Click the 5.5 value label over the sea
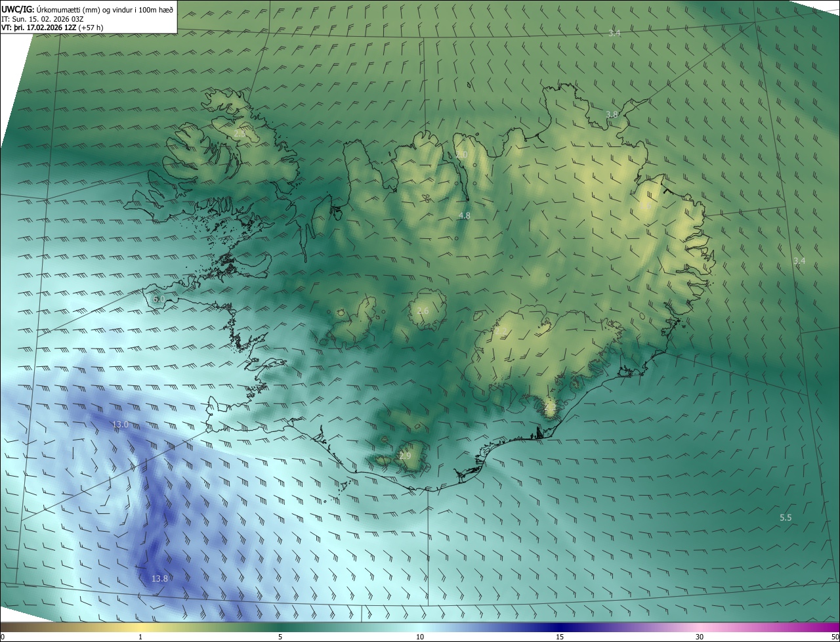This screenshot has height=642, width=840. [786, 517]
